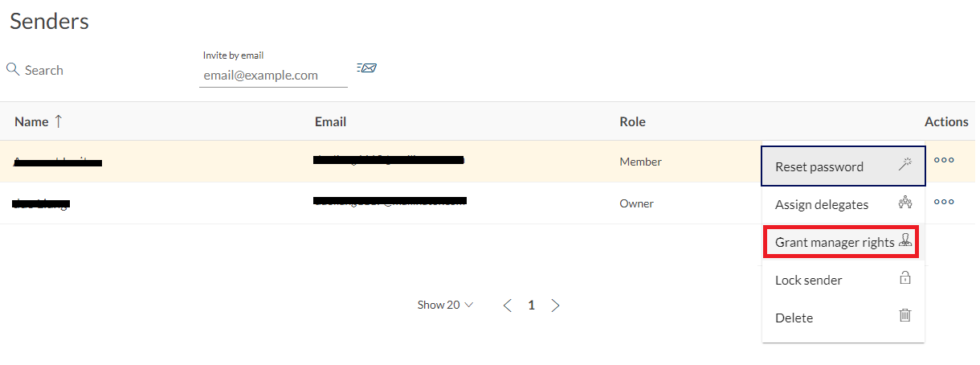Select Grant manager rights menu entry
The height and width of the screenshot is (365, 980).
point(843,242)
